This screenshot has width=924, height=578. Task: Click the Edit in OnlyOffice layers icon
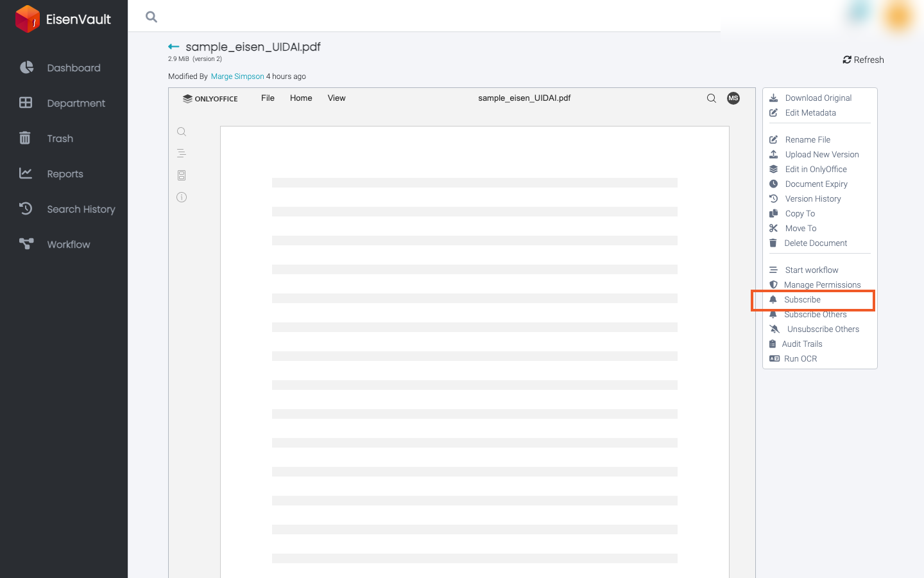(x=774, y=169)
